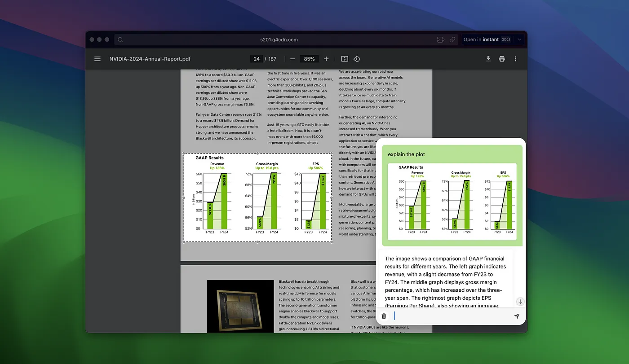Click the page number field showing 24

pos(257,59)
